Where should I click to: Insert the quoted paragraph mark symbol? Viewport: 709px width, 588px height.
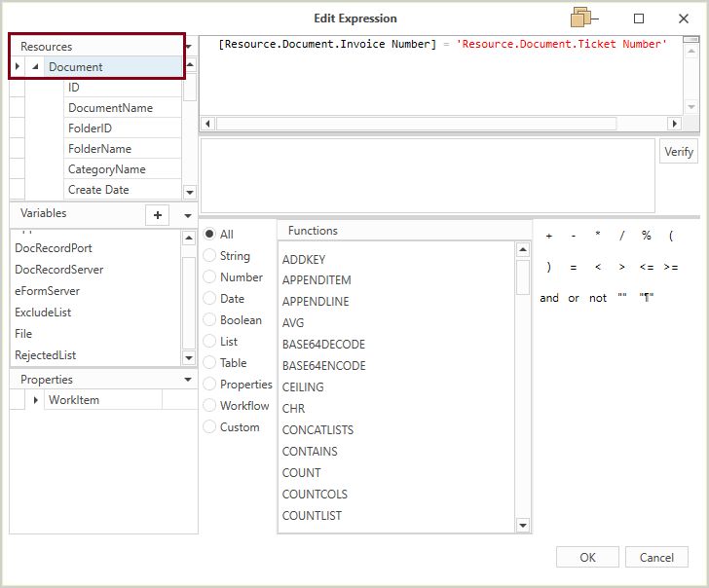tap(647, 297)
